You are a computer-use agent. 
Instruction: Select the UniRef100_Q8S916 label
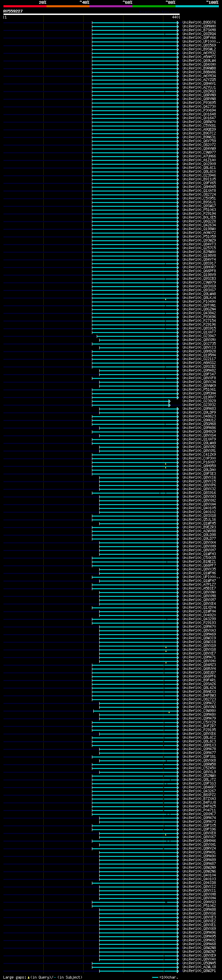(199, 493)
